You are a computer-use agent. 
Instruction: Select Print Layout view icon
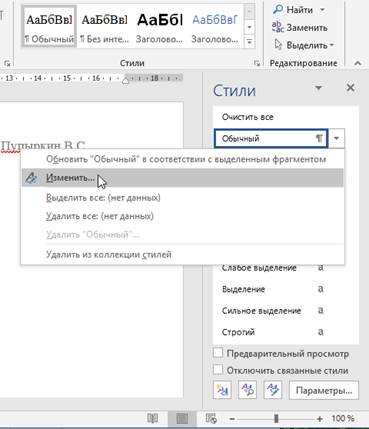(182, 418)
